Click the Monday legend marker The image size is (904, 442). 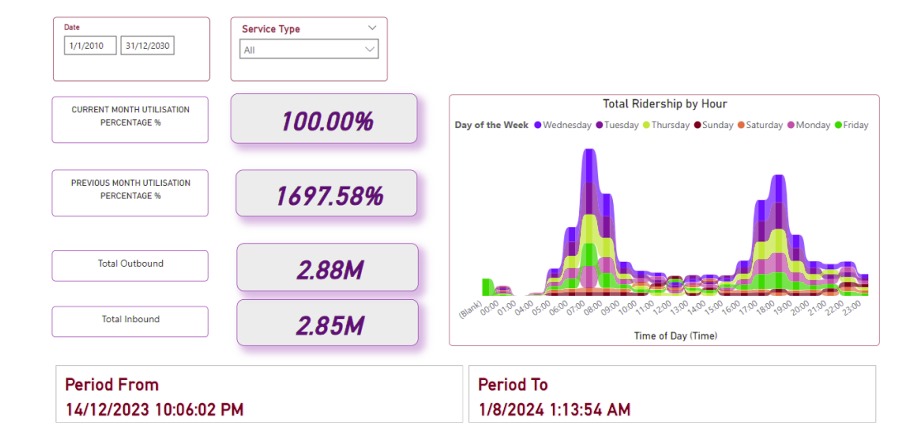[x=790, y=125]
